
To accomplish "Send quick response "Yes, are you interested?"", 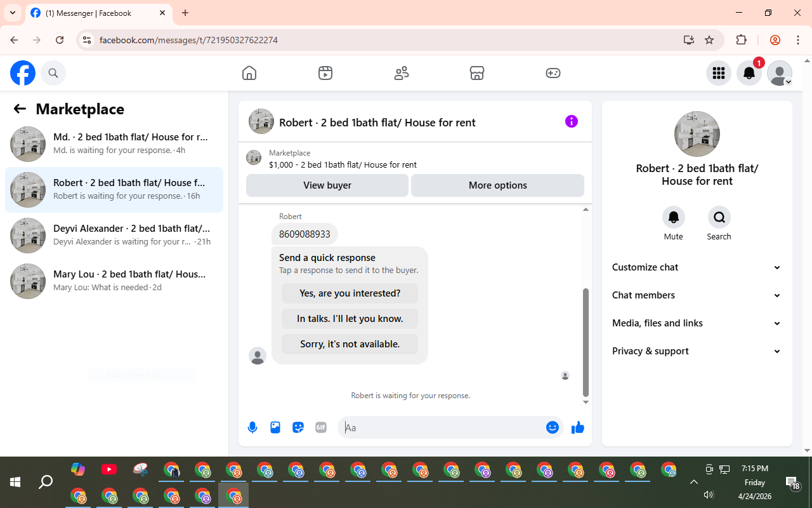I will (x=350, y=293).
